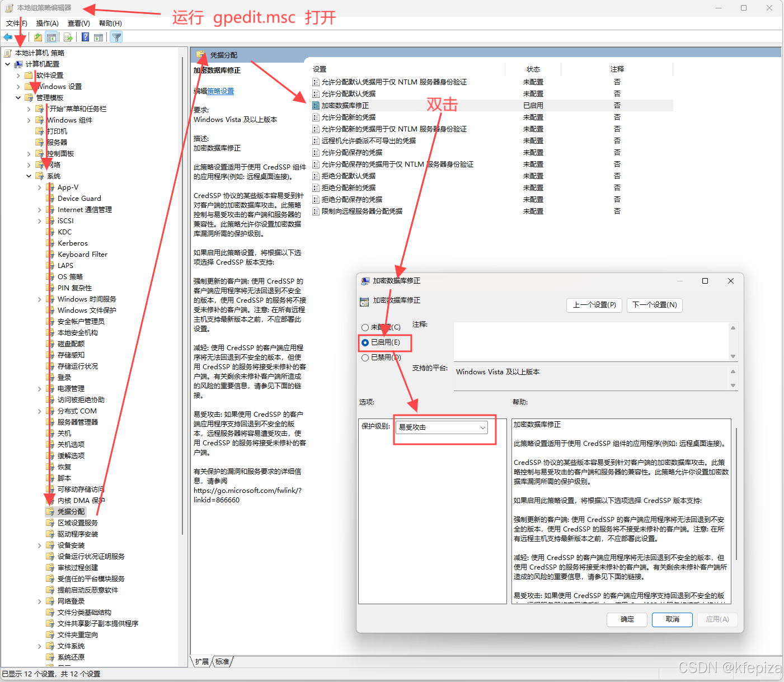
Task: Toggle the show/hide action pane icon
Action: [x=98, y=37]
